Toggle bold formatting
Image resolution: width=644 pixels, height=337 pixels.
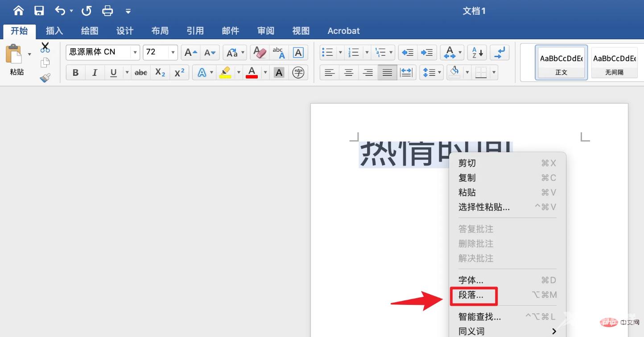pos(75,72)
